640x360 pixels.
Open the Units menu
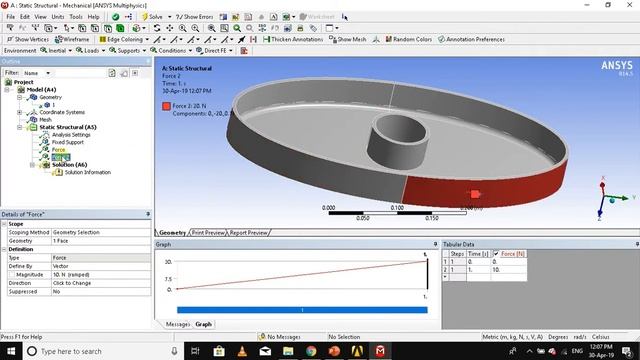coord(58,17)
